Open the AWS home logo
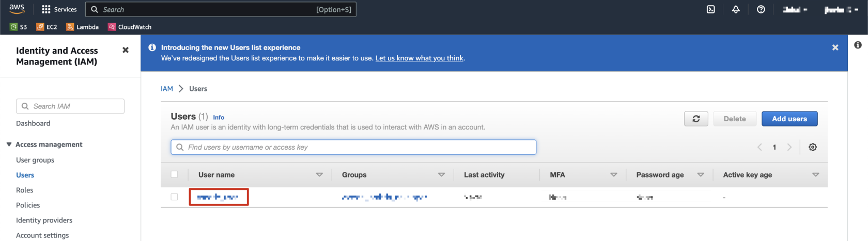The height and width of the screenshot is (241, 868). point(17,9)
